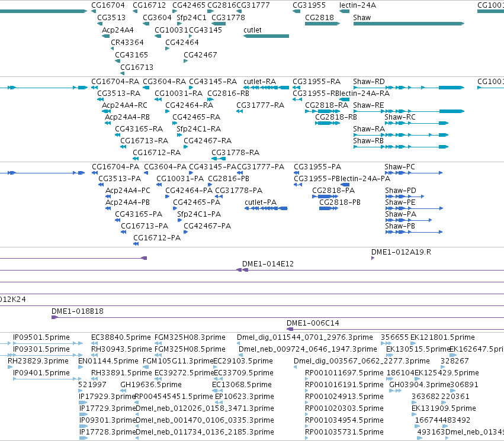
Task: Click the cutlet-RA exon glyph
Action: pyautogui.click(x=266, y=88)
